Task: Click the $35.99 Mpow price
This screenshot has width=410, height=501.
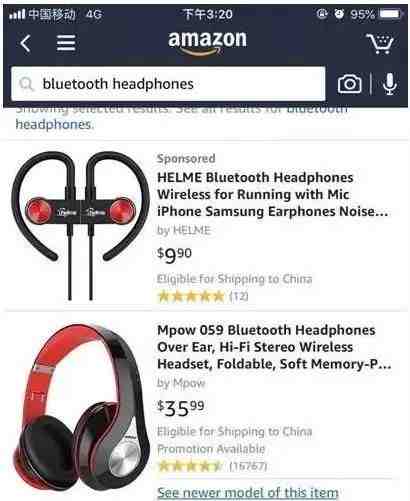Action: click(181, 408)
